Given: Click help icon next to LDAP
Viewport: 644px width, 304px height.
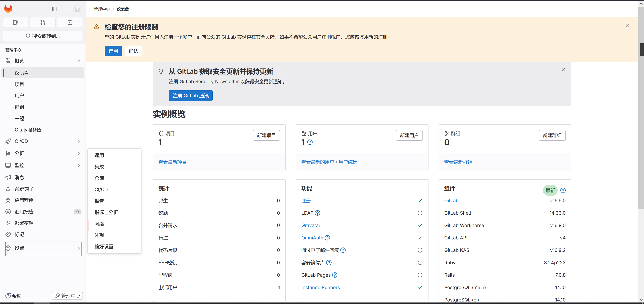Looking at the screenshot, I should 317,213.
